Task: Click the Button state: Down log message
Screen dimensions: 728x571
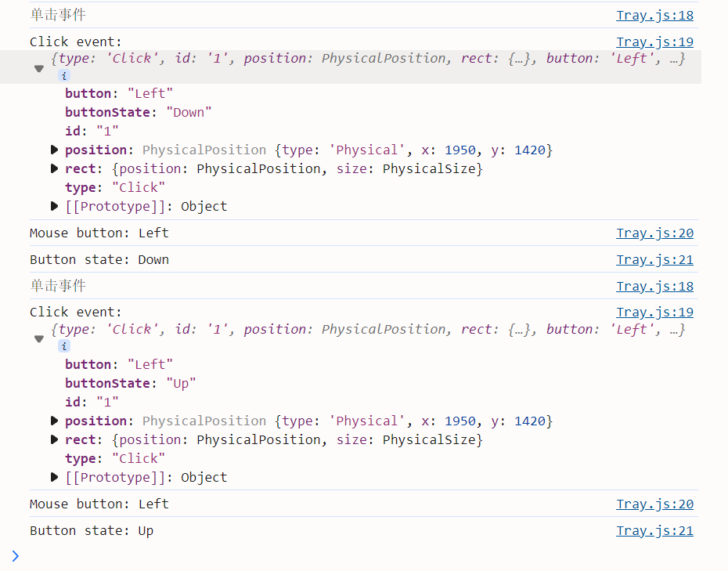Action: (x=99, y=260)
